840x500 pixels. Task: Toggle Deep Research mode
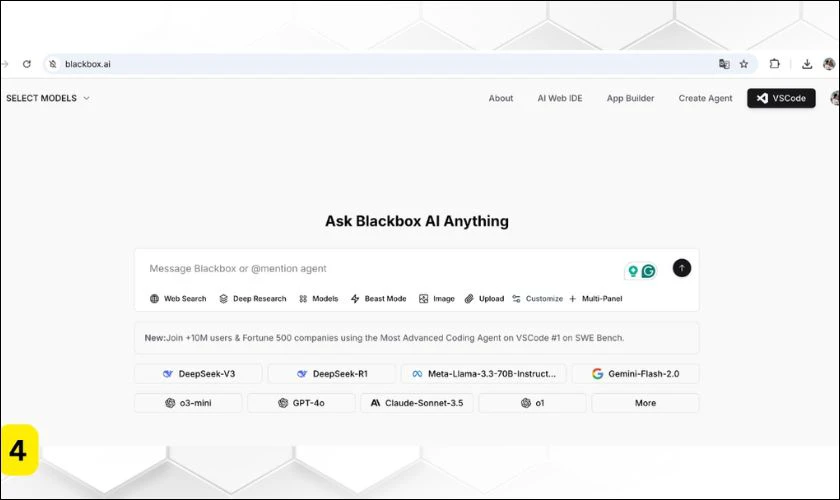tap(253, 298)
